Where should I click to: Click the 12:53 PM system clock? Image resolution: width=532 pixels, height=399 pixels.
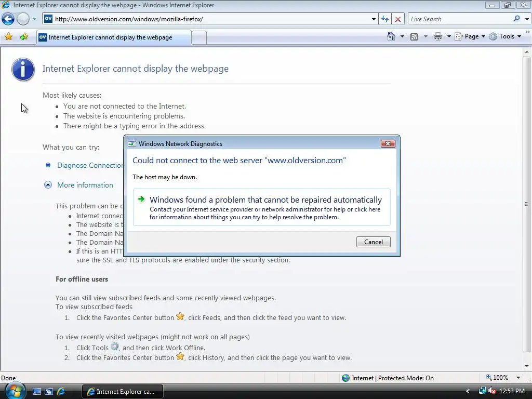512,391
